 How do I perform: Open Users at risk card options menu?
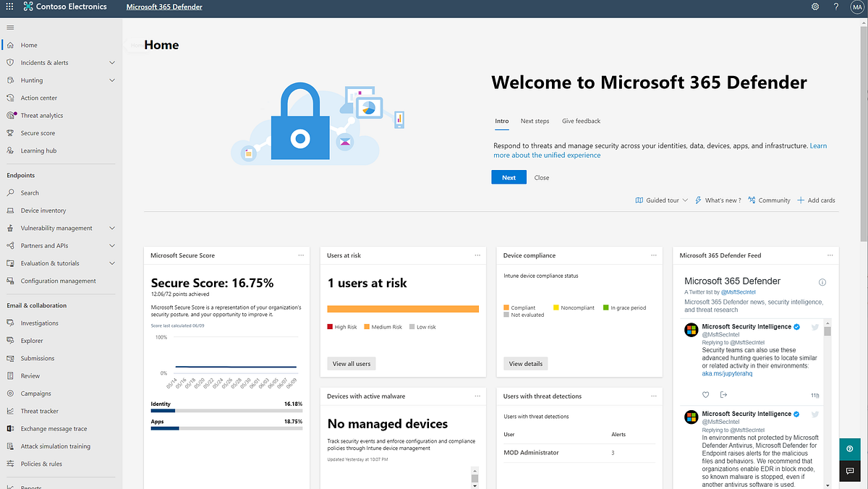point(477,255)
